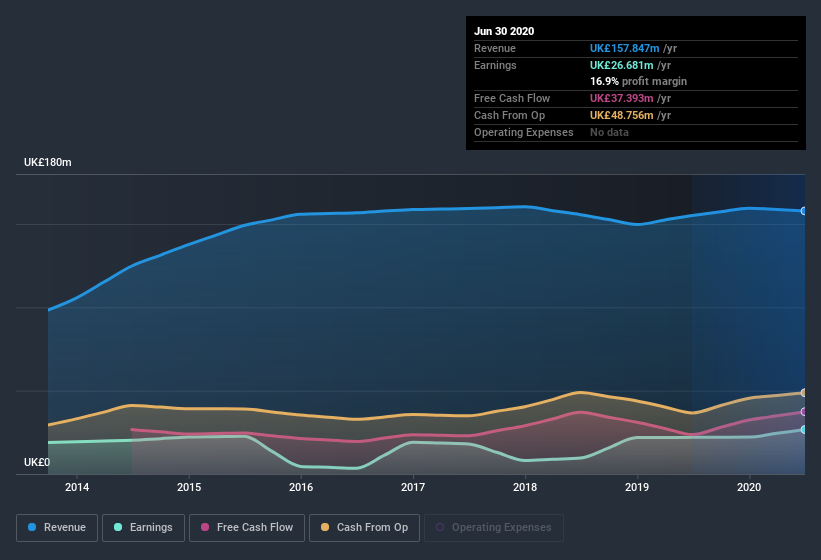Click the Cash From Op label in tooltip
Viewport: 821px width, 560px height.
[x=509, y=115]
